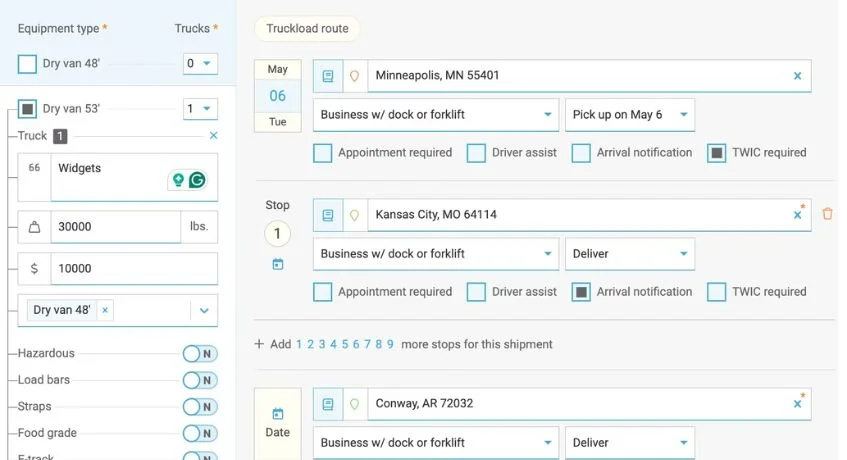Open Dry van 48' truck count dropdown
Screen dimensions: 847x460
tap(200, 64)
